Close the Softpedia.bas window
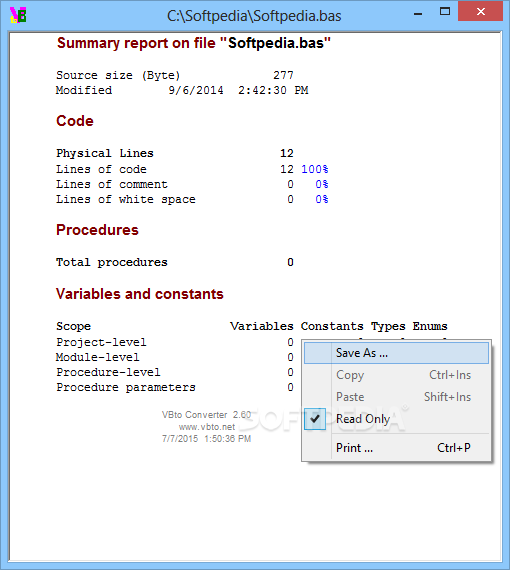This screenshot has width=510, height=570. point(481,12)
